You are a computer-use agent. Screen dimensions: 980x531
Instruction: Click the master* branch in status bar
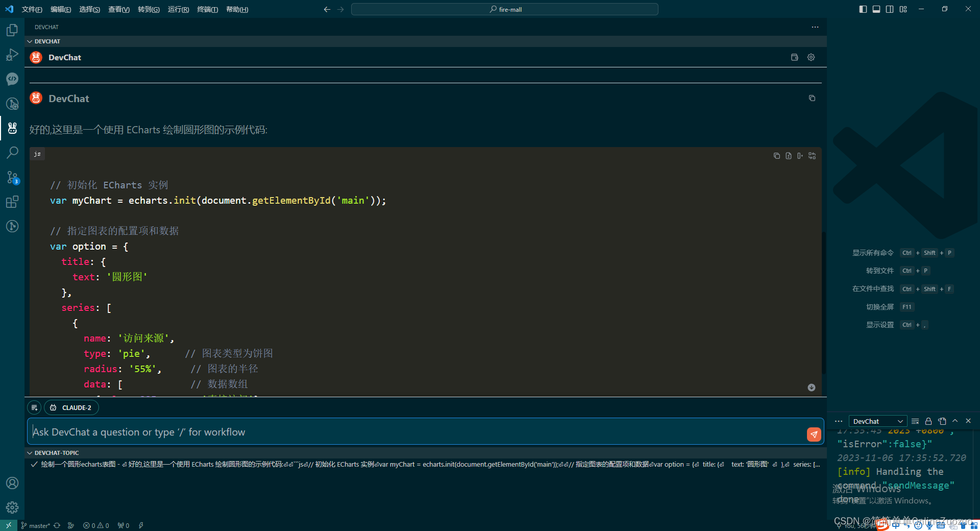click(35, 525)
